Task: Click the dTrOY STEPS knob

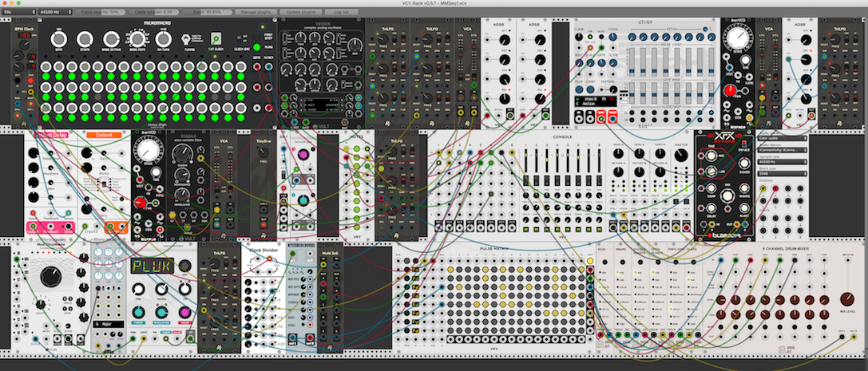Action: pyautogui.click(x=612, y=37)
